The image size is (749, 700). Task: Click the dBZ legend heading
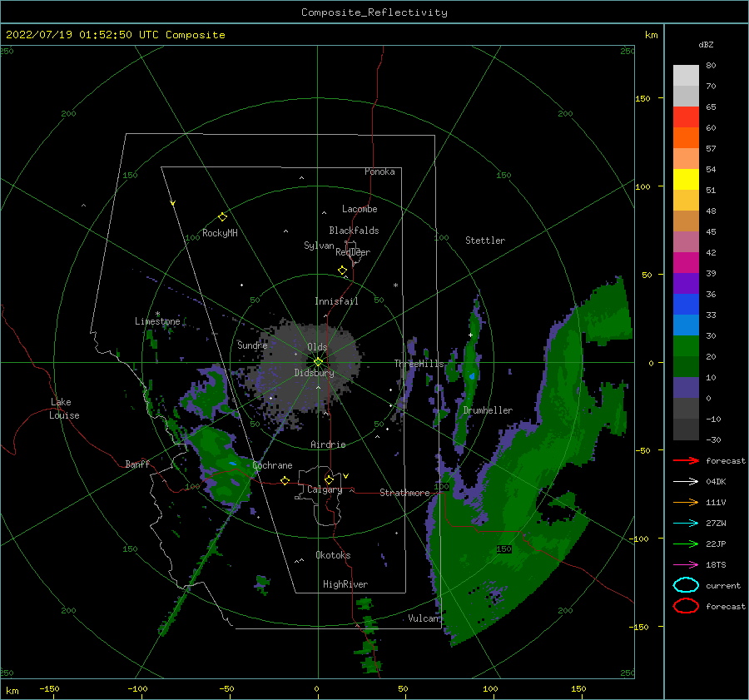coord(706,44)
